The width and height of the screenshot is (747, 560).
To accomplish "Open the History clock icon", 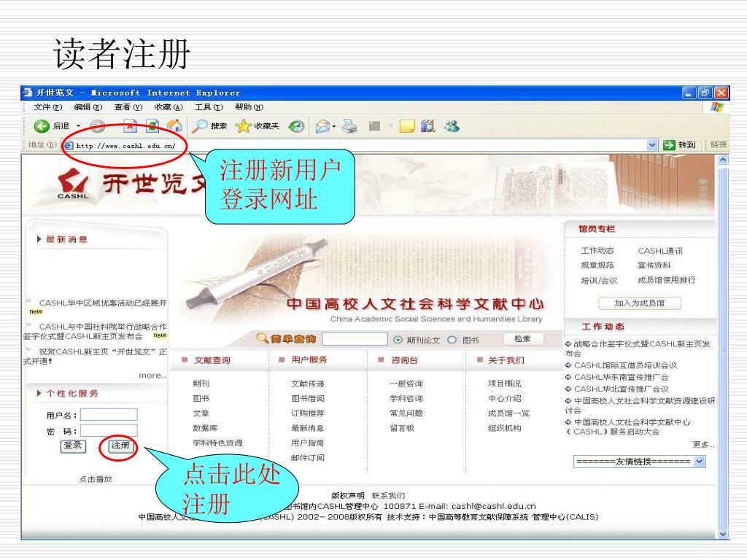I will click(296, 126).
